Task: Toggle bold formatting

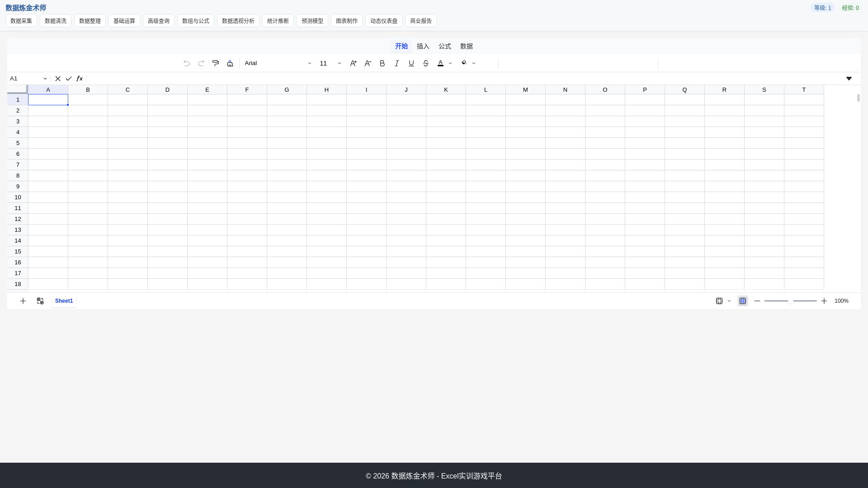Action: coord(382,63)
